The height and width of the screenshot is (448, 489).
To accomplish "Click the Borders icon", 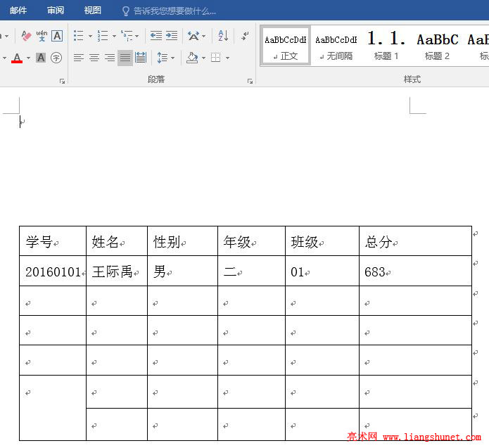I will [216, 58].
